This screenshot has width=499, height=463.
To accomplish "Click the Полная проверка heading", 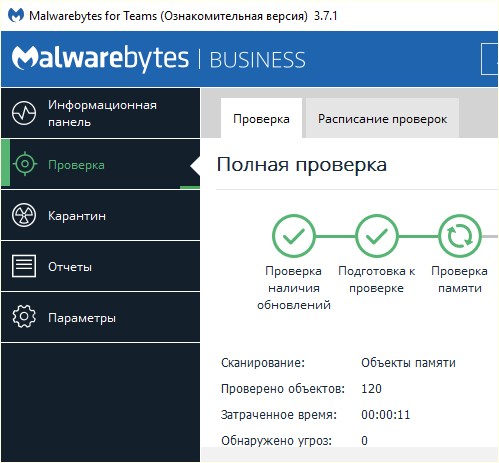I will 302,164.
